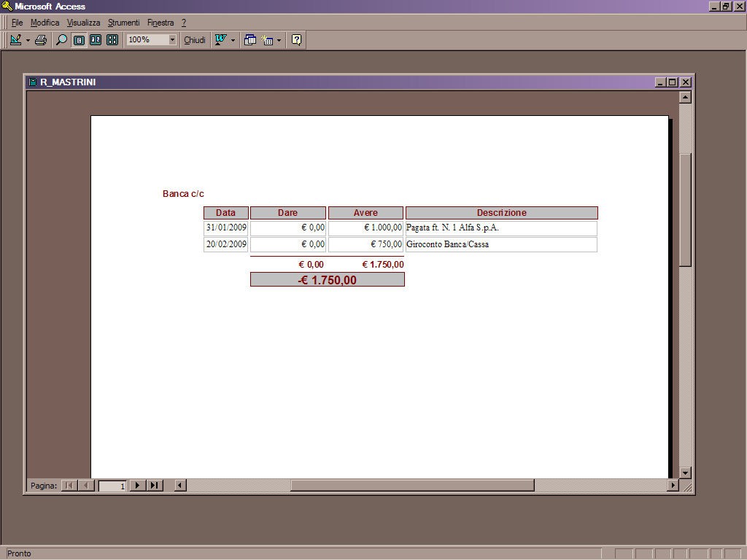Toggle the two-pages view button
Image resolution: width=747 pixels, height=560 pixels.
pyautogui.click(x=96, y=40)
